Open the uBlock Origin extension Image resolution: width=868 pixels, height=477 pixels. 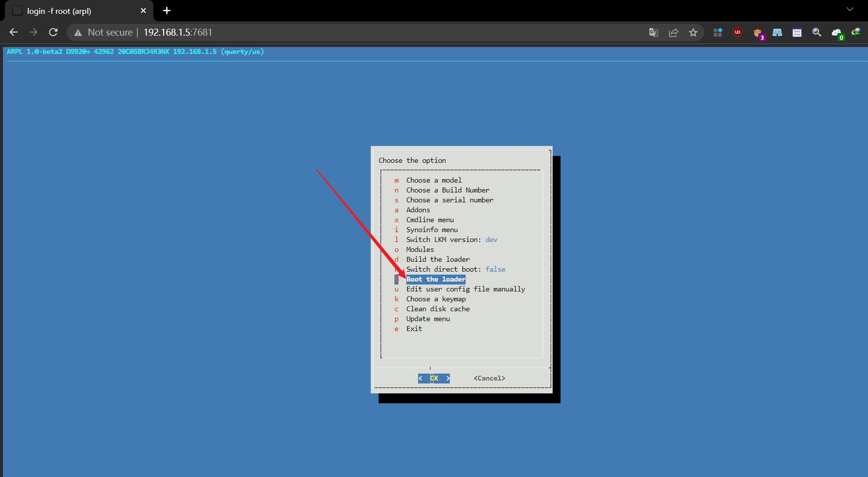[x=738, y=32]
